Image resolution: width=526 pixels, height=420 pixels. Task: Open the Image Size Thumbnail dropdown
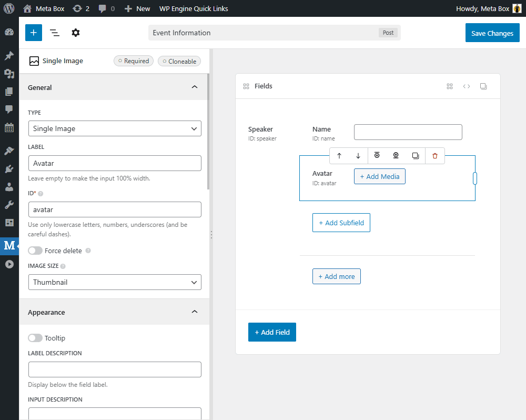(115, 282)
